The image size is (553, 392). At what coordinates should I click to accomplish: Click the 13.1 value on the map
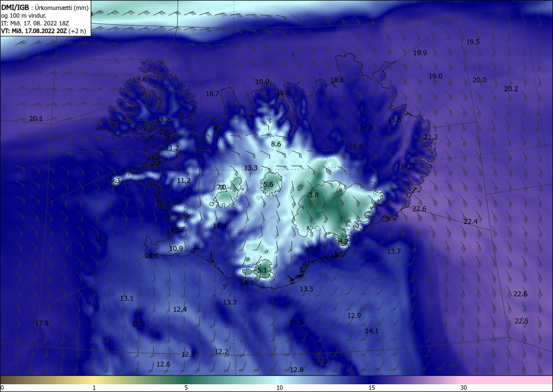tap(127, 298)
